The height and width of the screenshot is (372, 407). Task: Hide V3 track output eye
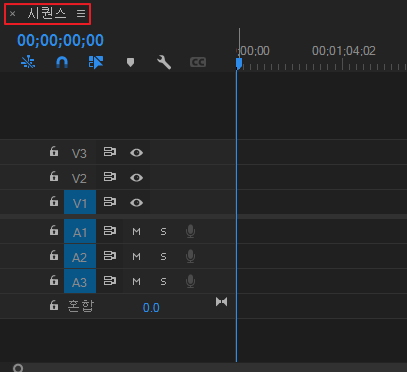(136, 153)
